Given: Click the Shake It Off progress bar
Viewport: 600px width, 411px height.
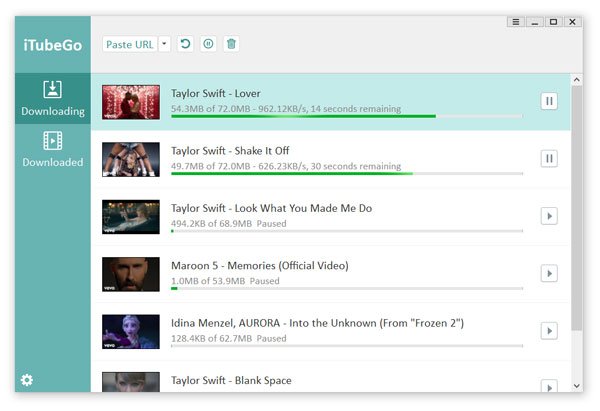Looking at the screenshot, I should point(347,173).
